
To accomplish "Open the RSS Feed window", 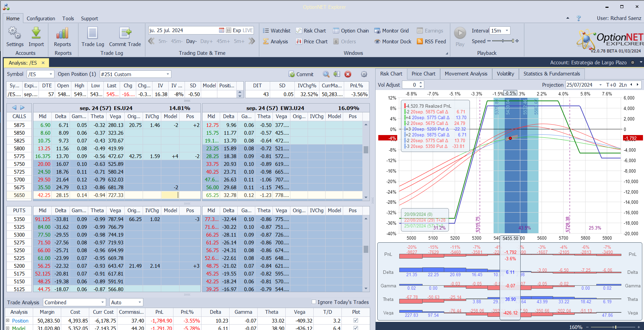I will 431,42.
